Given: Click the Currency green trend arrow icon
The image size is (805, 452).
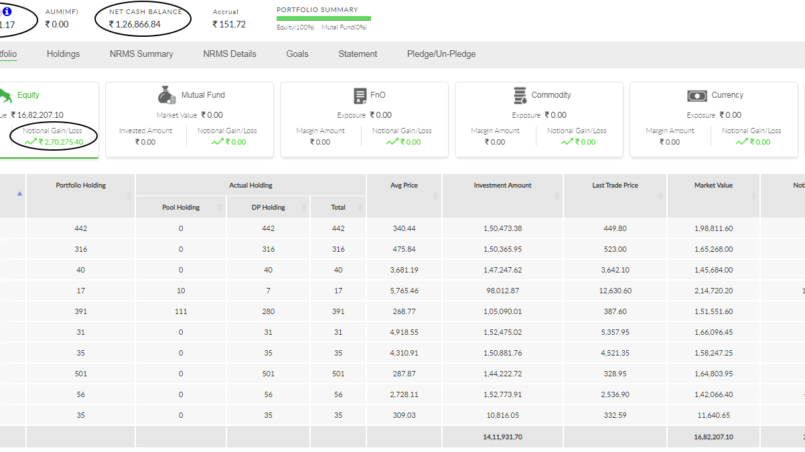Looking at the screenshot, I should tap(741, 142).
